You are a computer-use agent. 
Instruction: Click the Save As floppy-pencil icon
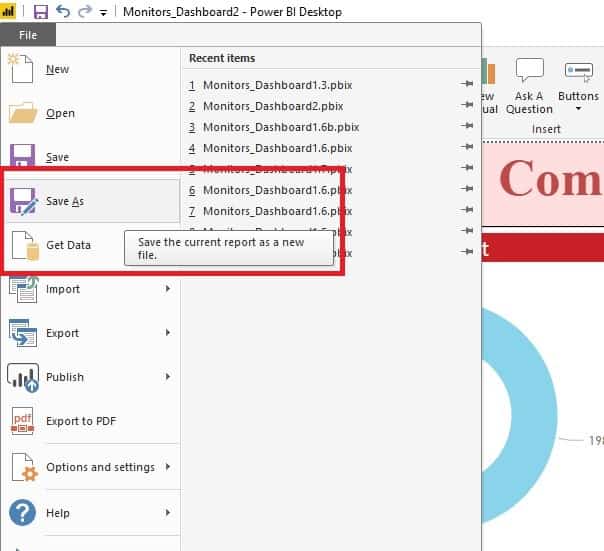click(23, 201)
